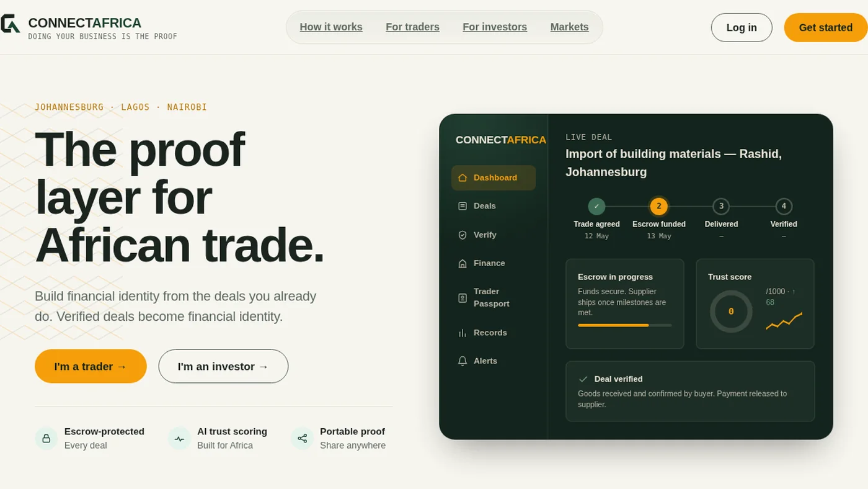Click the I'm an investor button
The width and height of the screenshot is (868, 489).
pos(223,366)
